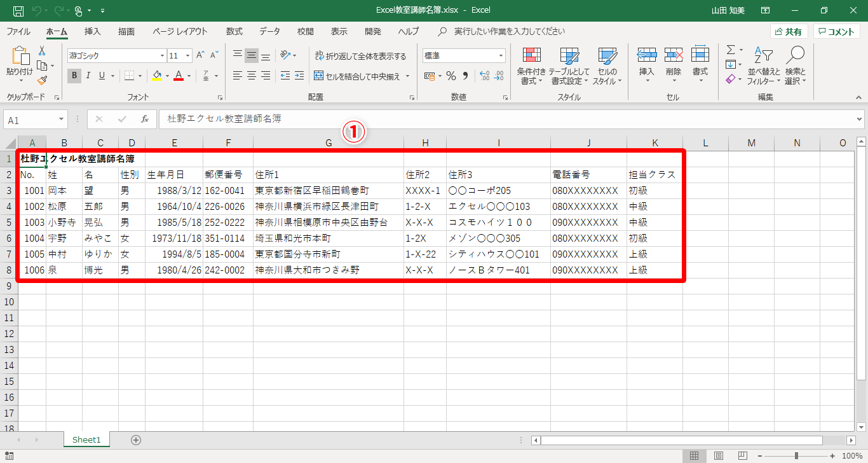This screenshot has width=868, height=463.
Task: Toggle Normal view in status bar
Action: 695,456
